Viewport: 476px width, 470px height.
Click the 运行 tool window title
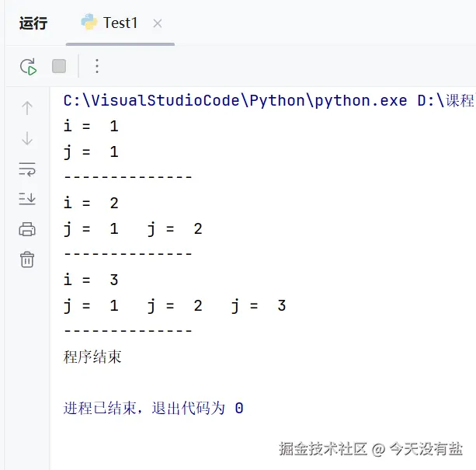click(33, 23)
